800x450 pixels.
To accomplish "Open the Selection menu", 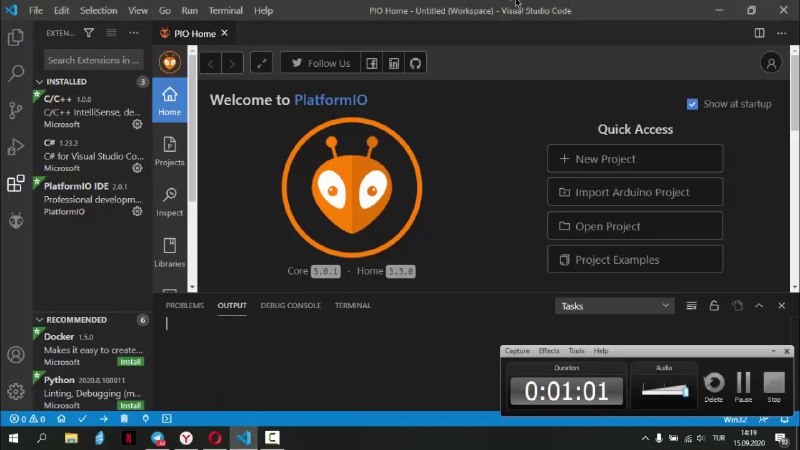I will tap(98, 10).
